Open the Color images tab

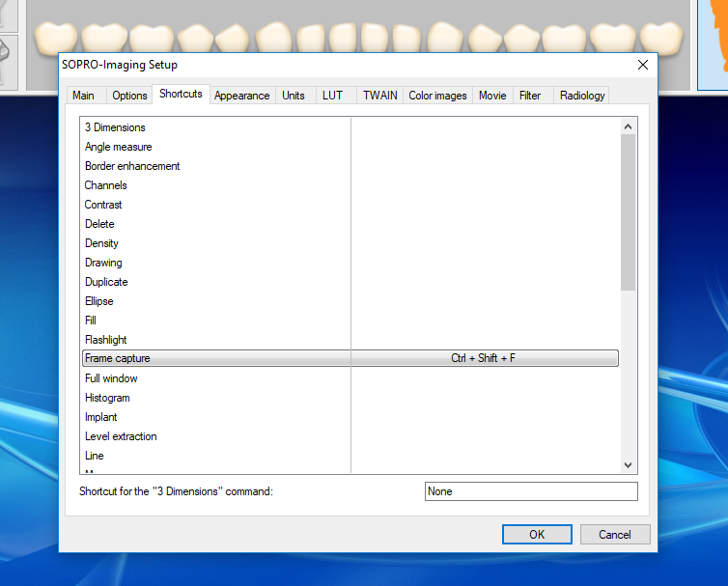437,96
